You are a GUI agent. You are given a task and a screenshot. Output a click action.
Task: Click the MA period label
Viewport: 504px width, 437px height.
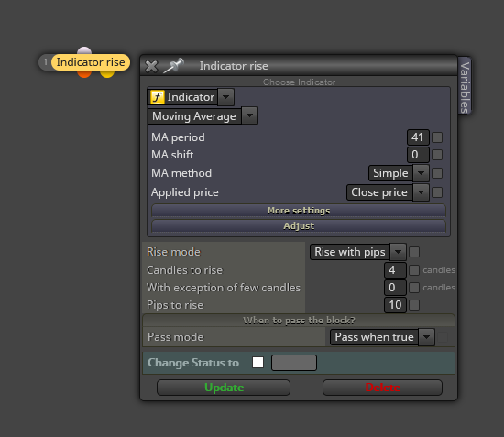[x=178, y=137]
